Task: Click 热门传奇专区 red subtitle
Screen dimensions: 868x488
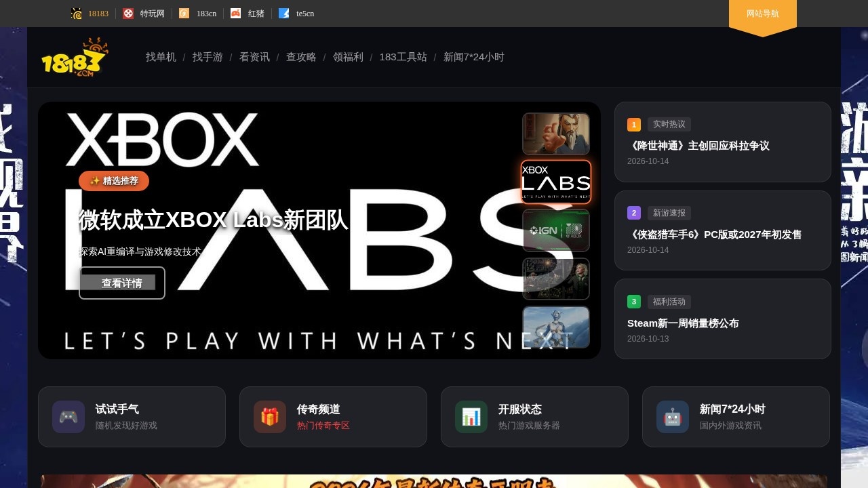Action: pos(323,426)
